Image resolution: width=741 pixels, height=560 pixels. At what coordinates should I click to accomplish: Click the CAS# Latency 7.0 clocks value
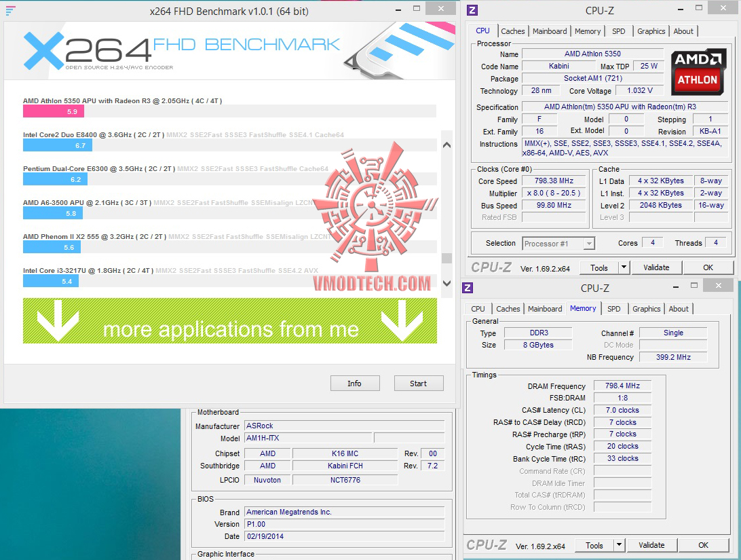(622, 410)
